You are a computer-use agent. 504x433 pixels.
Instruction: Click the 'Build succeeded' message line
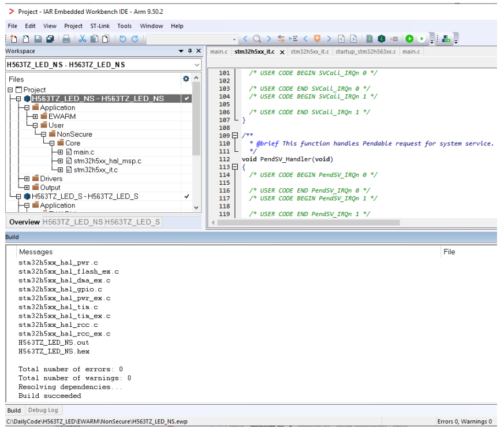tap(50, 395)
